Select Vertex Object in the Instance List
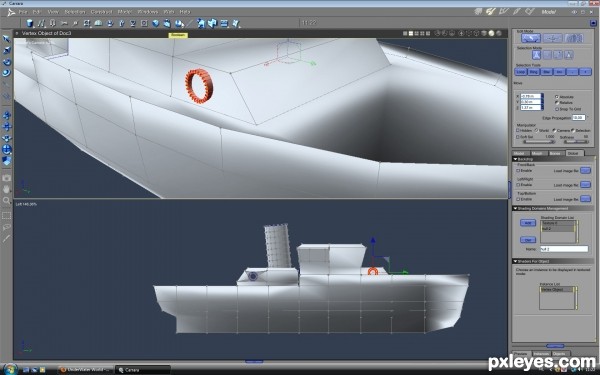600x375 pixels. pyautogui.click(x=557, y=290)
